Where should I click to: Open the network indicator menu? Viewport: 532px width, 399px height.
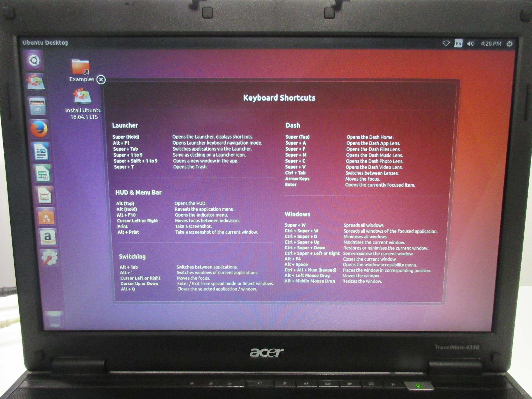coord(446,44)
